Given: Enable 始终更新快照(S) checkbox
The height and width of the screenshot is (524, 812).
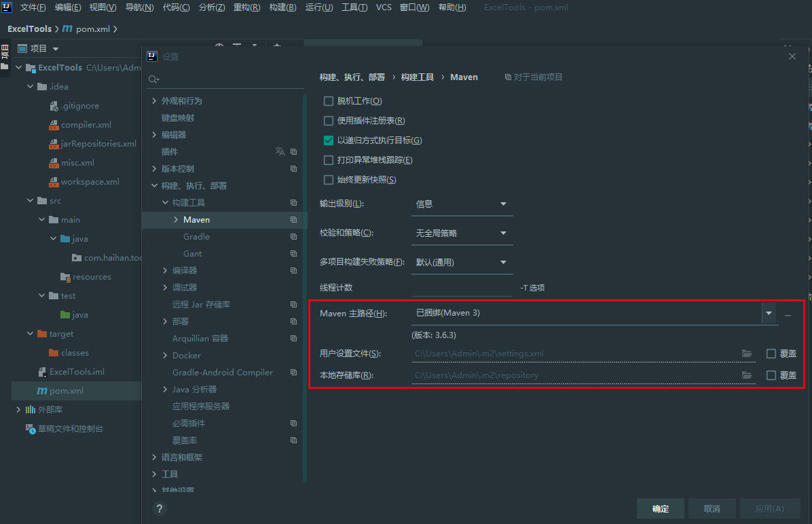Looking at the screenshot, I should (329, 180).
